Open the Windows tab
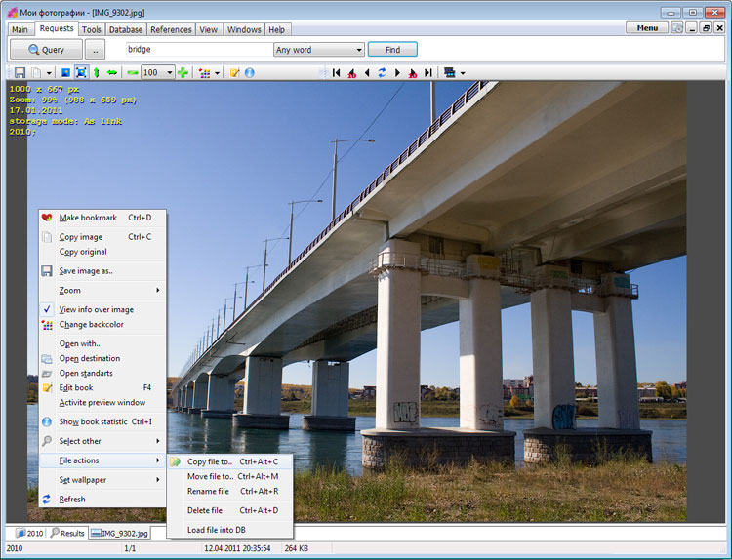Viewport: 732px width, 560px height. [244, 29]
